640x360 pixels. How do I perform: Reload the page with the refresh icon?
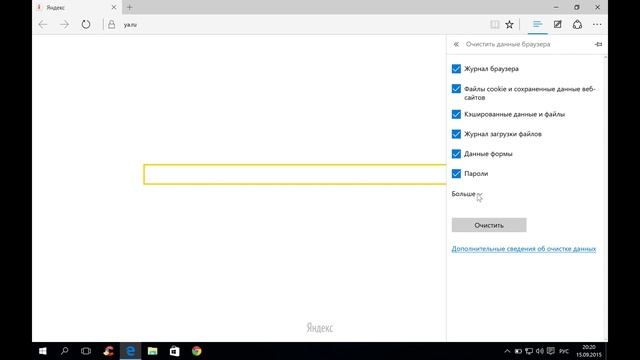pos(86,24)
